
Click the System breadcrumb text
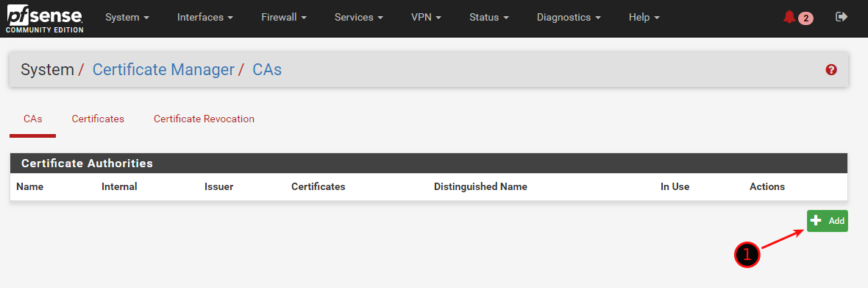coord(48,70)
